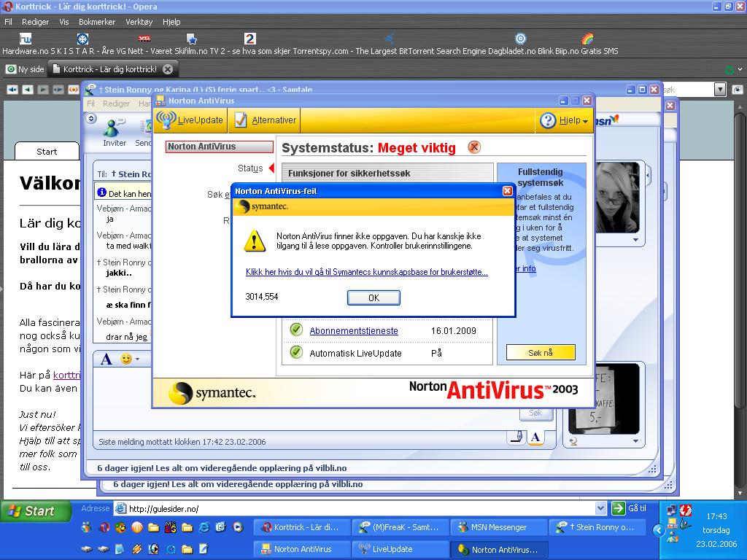Open SKISTAR Åre bookmark snowflake icon
The height and width of the screenshot is (560, 747).
click(x=83, y=39)
